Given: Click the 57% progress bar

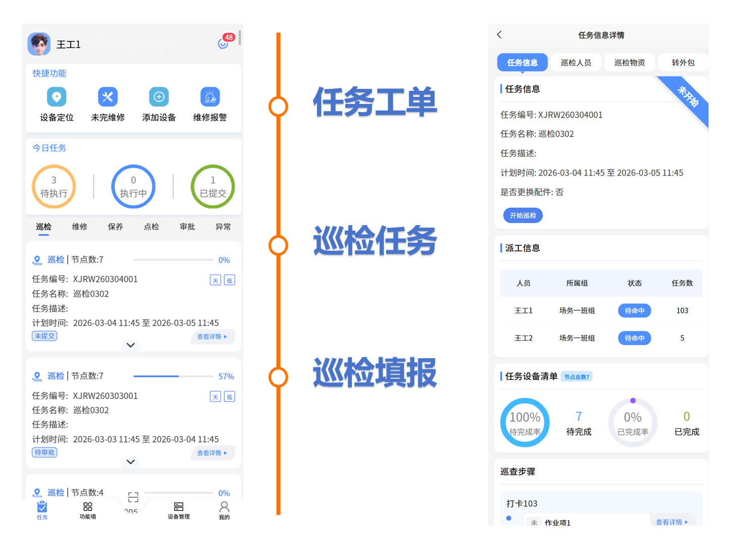Looking at the screenshot, I should (x=173, y=376).
